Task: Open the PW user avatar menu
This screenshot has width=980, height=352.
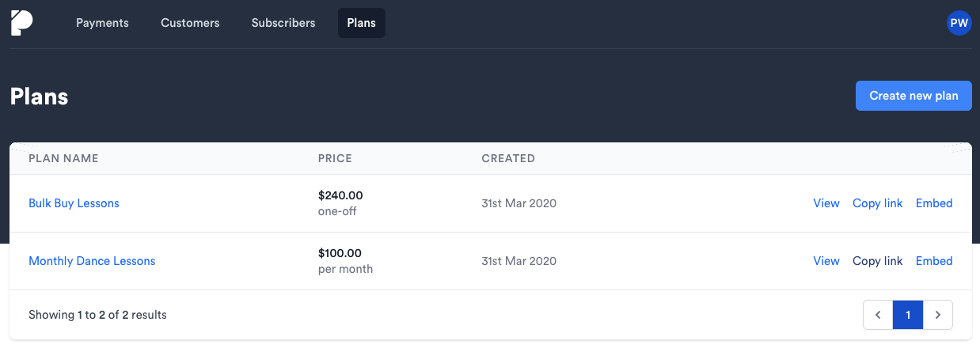Action: (x=959, y=23)
